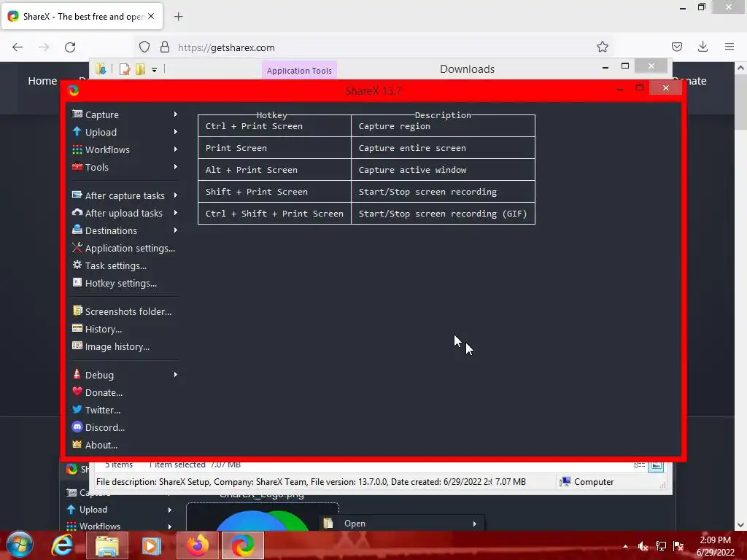Expand the Destinations submenu arrow
Image resolution: width=747 pixels, height=560 pixels.
point(175,230)
